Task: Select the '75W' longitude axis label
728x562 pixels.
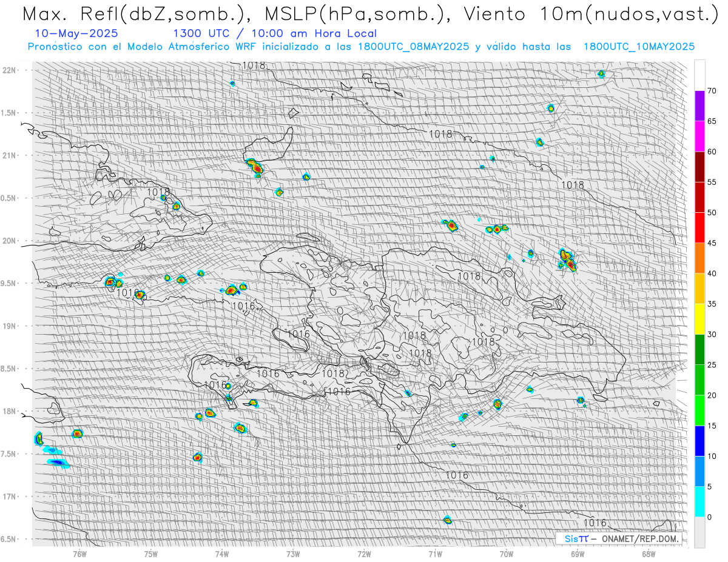Action: (x=151, y=553)
